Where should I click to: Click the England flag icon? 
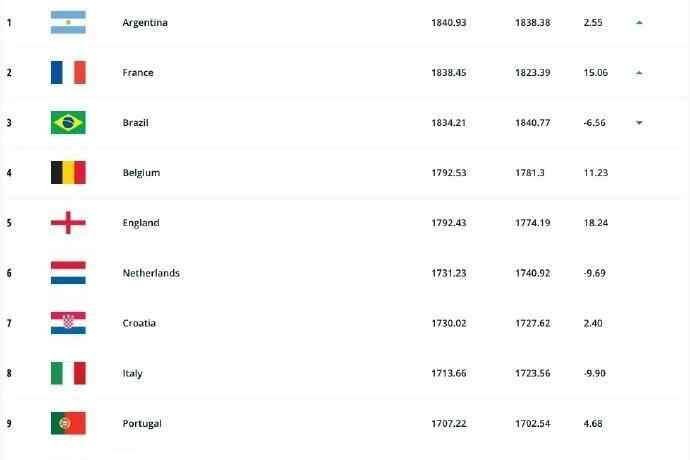pyautogui.click(x=68, y=222)
